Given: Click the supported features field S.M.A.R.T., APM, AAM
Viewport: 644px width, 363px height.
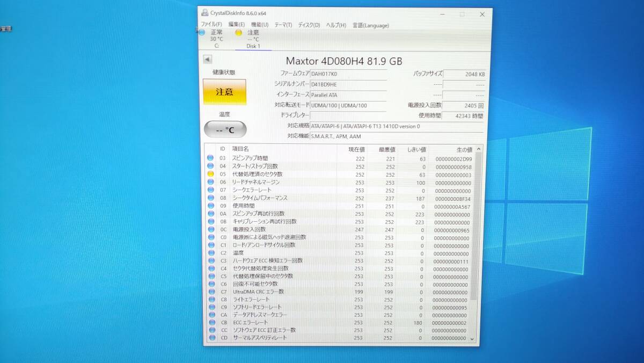Looking at the screenshot, I should [397, 136].
